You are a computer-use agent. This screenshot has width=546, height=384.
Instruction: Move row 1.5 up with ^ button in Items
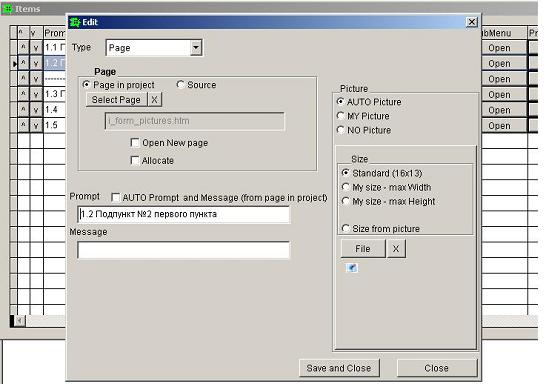click(23, 125)
